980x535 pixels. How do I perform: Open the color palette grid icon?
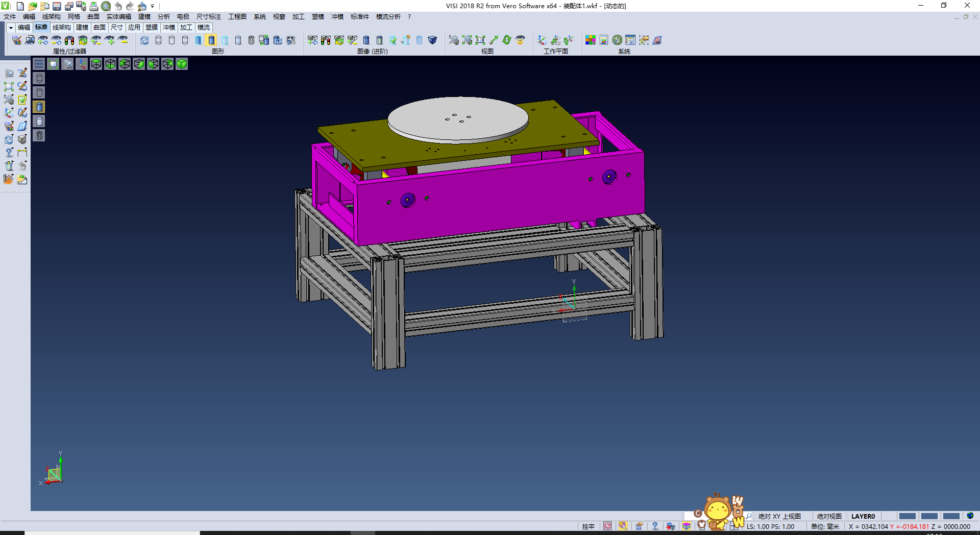click(x=591, y=40)
